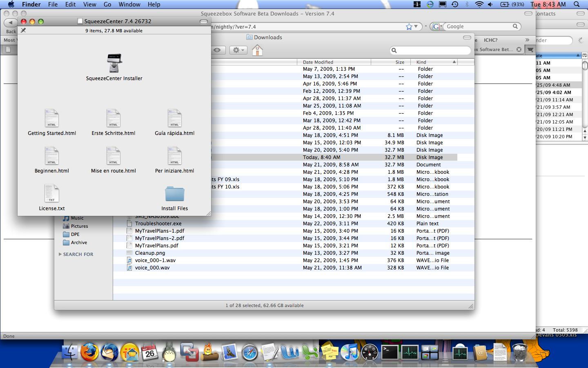Viewport: 588px width, 368px height.
Task: Click the Finder search field
Action: 431,50
